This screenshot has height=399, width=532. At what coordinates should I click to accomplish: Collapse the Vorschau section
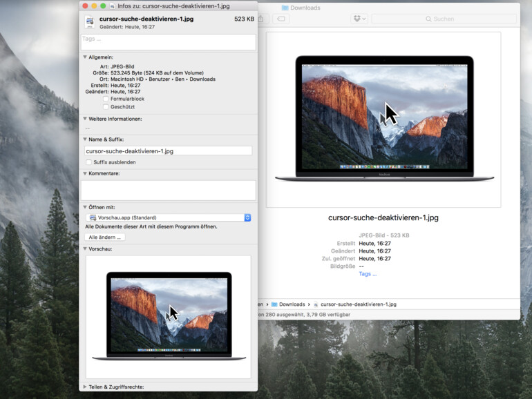(85, 249)
